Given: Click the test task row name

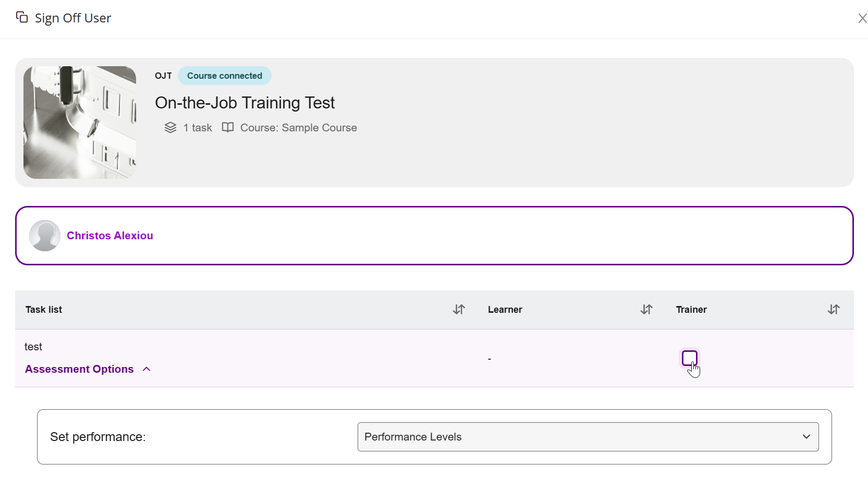Looking at the screenshot, I should coord(33,347).
